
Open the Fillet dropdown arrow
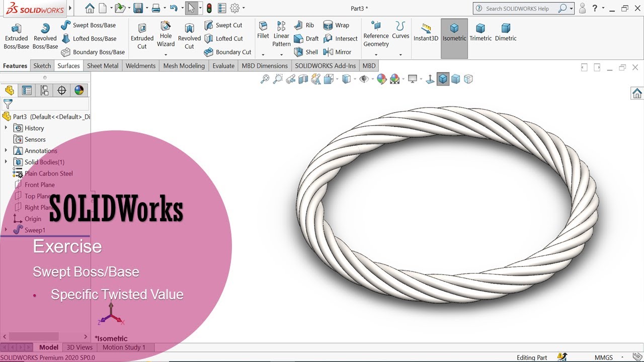pos(263,54)
